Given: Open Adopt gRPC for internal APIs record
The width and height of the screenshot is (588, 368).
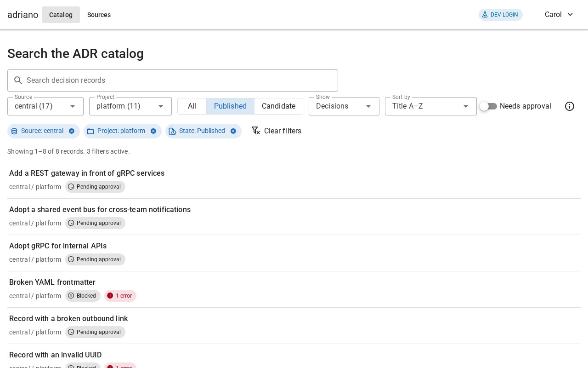Looking at the screenshot, I should click(x=58, y=246).
